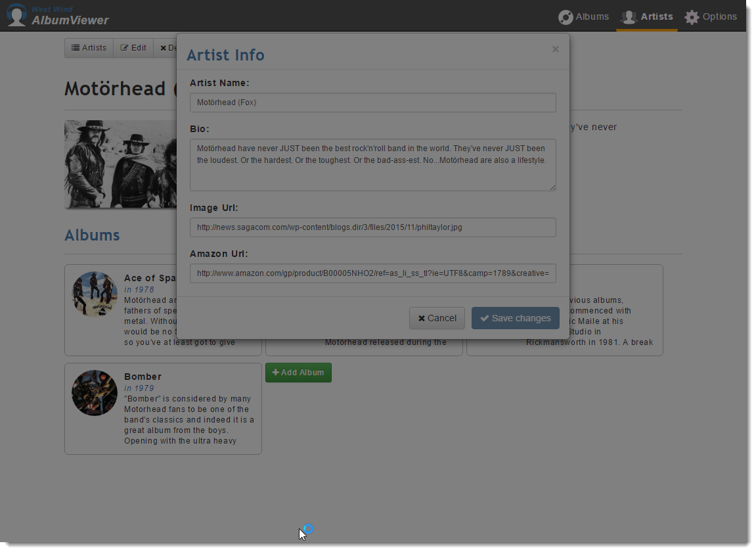
Task: Cancel the Artist Info dialog
Action: [x=437, y=318]
